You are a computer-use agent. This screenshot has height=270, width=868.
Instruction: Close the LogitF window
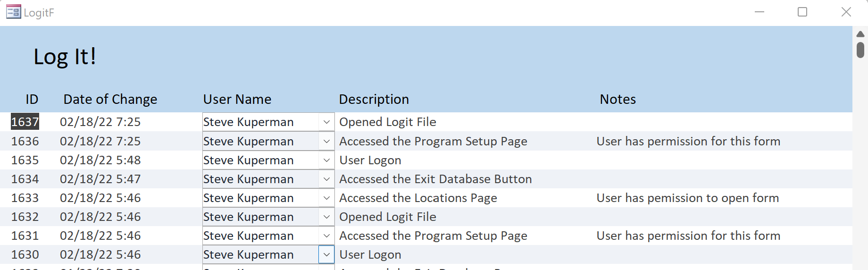tap(846, 12)
